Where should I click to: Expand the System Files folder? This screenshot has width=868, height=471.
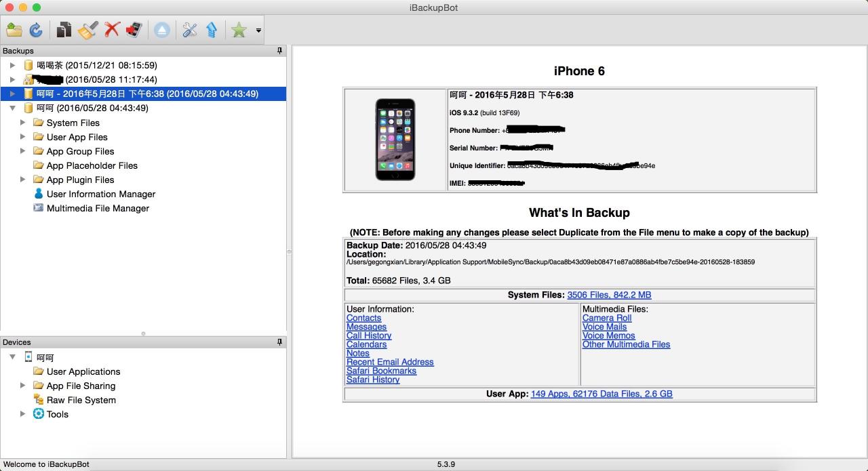(x=22, y=123)
